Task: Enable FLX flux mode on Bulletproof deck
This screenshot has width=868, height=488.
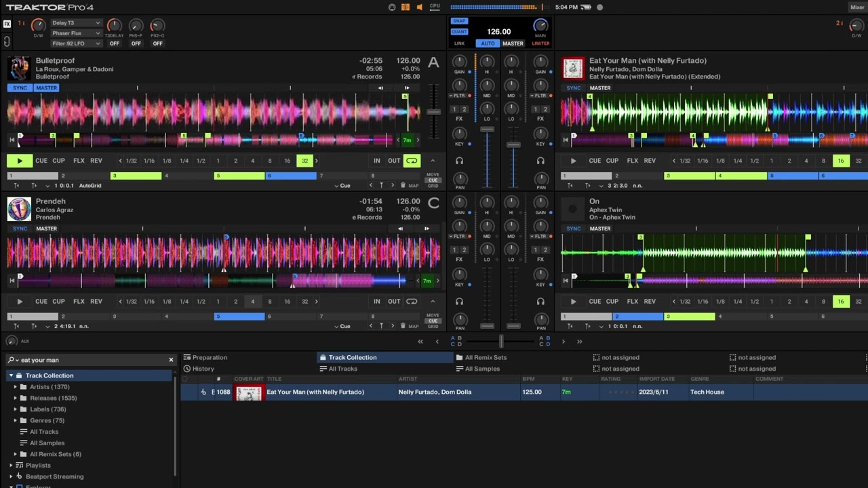Action: pyautogui.click(x=79, y=161)
